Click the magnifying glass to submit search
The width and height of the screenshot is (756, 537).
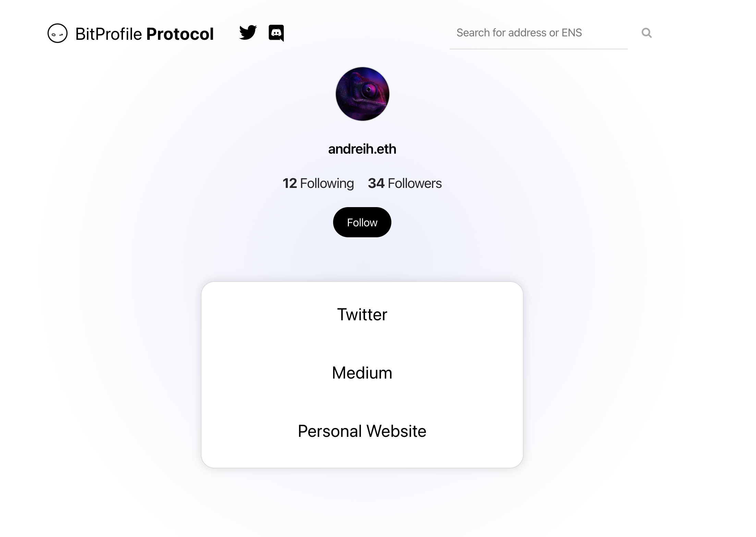(x=647, y=33)
